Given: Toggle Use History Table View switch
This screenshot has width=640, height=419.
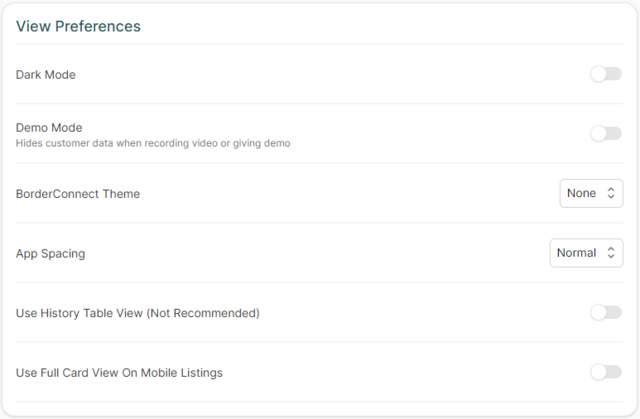Looking at the screenshot, I should click(605, 313).
